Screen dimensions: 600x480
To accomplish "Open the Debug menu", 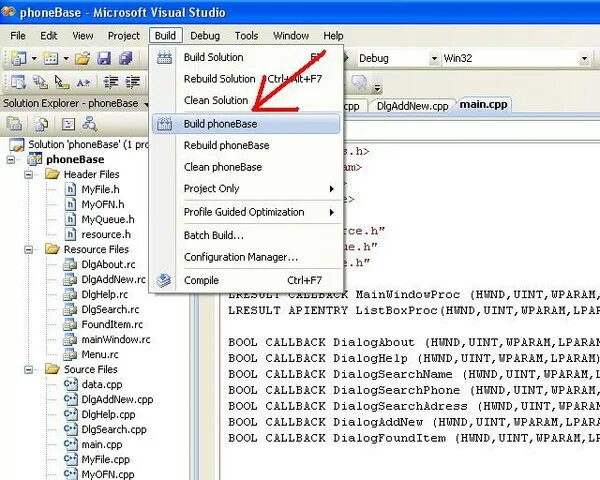I will [205, 36].
